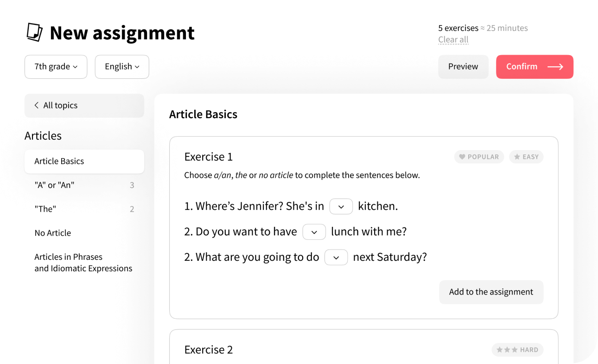Open article dropdown before "kitchen"
The image size is (598, 364).
(341, 207)
